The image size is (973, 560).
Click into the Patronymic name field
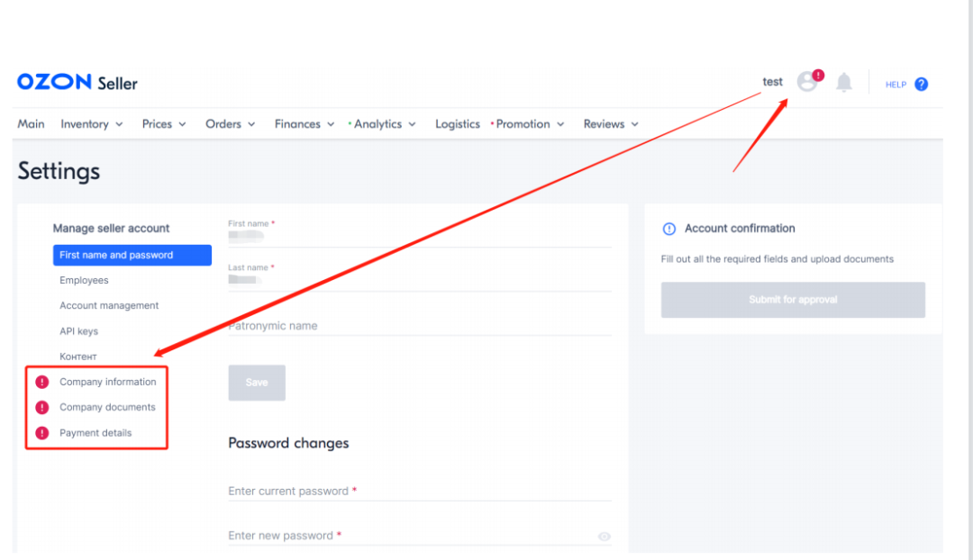[x=419, y=326]
